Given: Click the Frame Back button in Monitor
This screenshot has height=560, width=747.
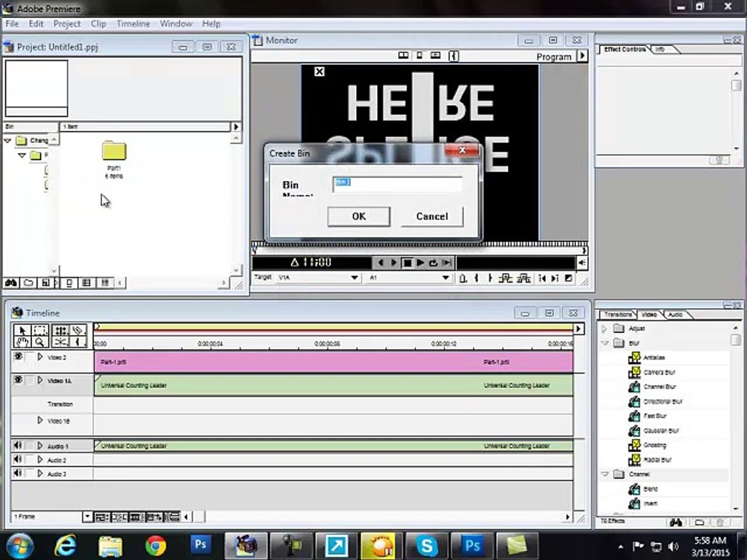Looking at the screenshot, I should (x=381, y=262).
